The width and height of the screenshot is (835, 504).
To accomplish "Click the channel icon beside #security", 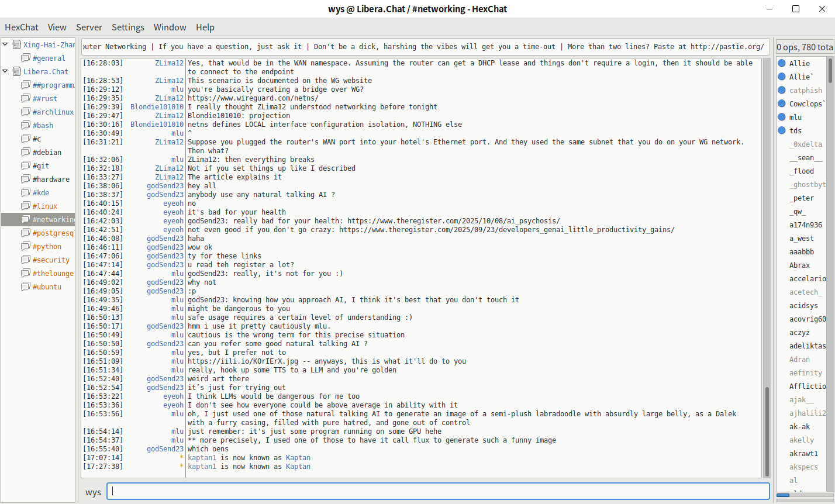I will click(26, 260).
